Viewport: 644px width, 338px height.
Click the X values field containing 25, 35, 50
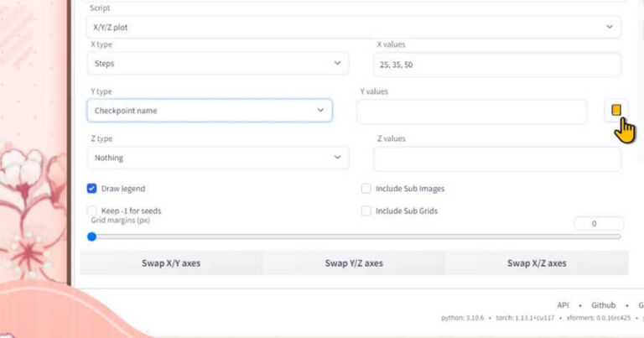coord(496,65)
